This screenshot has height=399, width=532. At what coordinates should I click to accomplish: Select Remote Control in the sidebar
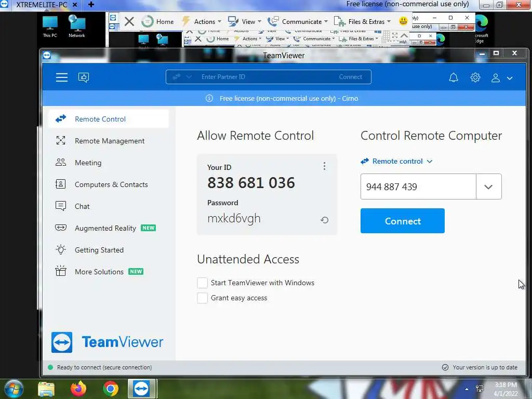tap(109, 119)
